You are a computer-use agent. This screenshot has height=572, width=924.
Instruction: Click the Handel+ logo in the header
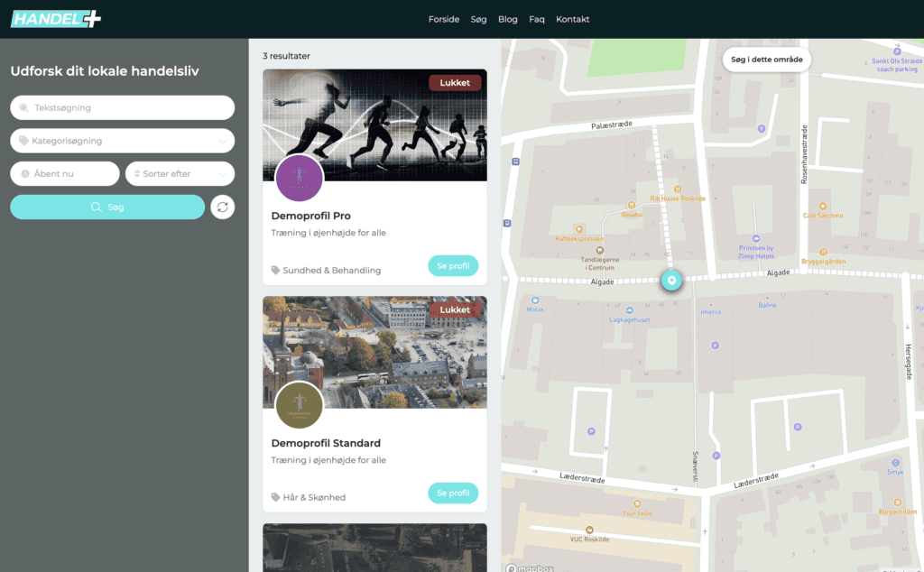(x=56, y=19)
